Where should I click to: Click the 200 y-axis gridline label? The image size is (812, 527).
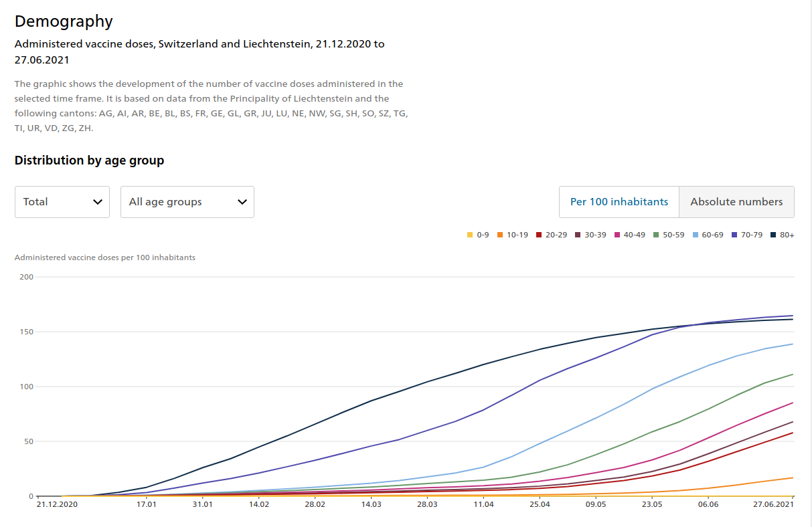(25, 277)
